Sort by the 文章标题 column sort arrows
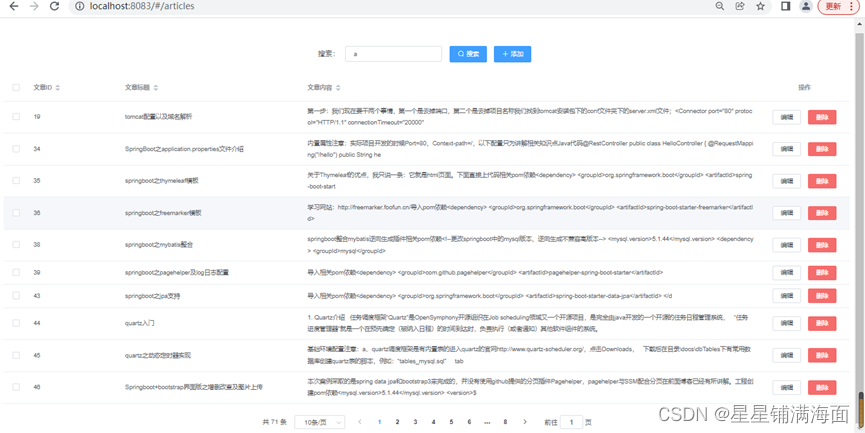The height and width of the screenshot is (433, 865). point(156,88)
